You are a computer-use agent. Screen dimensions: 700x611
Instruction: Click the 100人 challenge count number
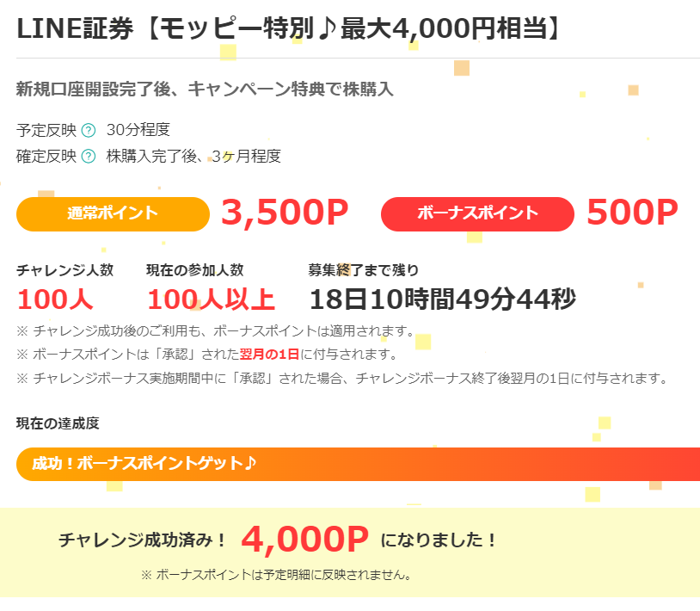(55, 299)
